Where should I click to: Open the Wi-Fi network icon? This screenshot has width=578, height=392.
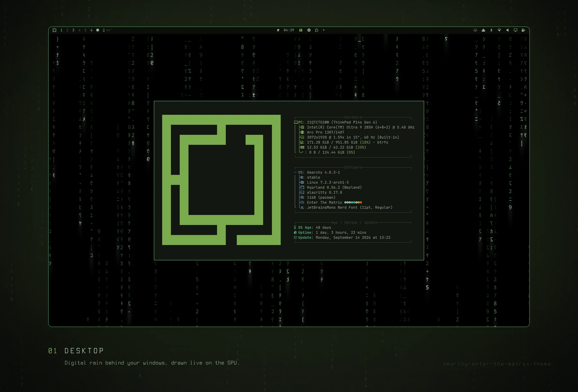499,30
